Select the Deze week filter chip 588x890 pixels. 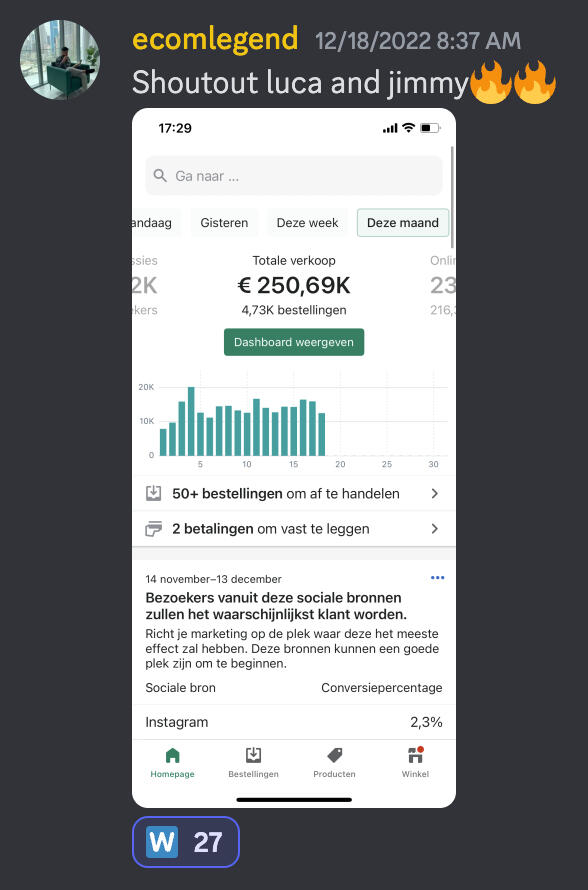click(x=308, y=223)
